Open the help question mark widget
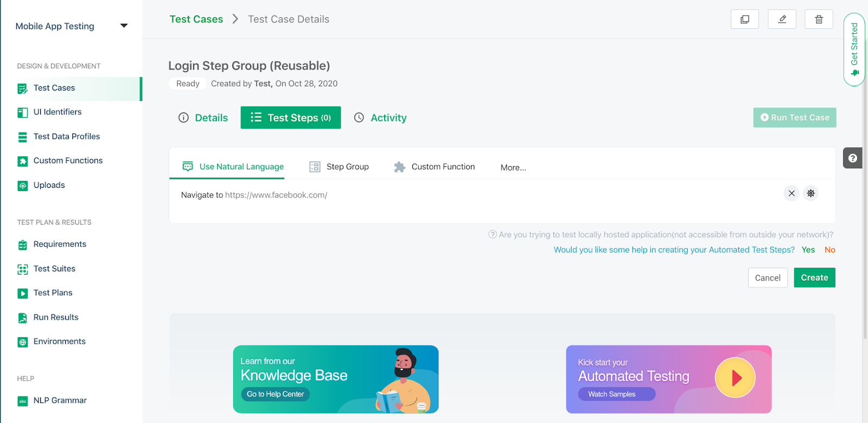 pyautogui.click(x=853, y=158)
